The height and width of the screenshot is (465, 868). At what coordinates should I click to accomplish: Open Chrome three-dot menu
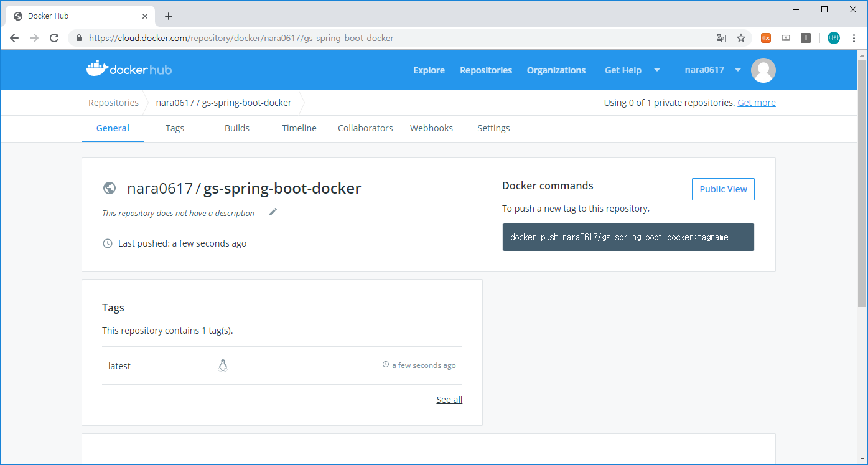coord(854,38)
